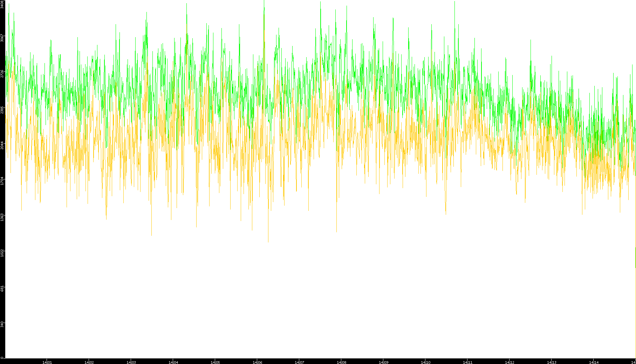Select the 340 value on vertical axis
This screenshot has height=364, width=636.
pyautogui.click(x=2, y=324)
